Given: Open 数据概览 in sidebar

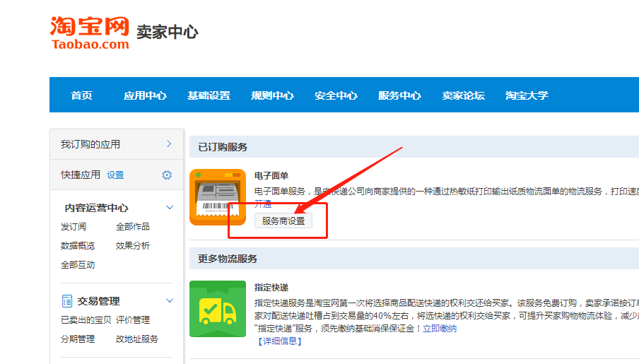Looking at the screenshot, I should pyautogui.click(x=78, y=246).
